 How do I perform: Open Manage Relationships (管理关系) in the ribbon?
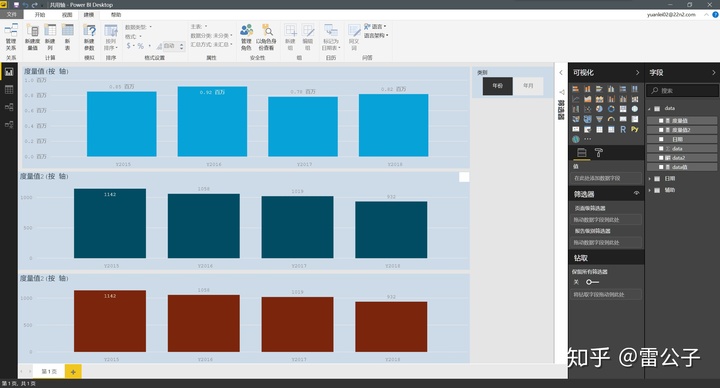pyautogui.click(x=11, y=37)
